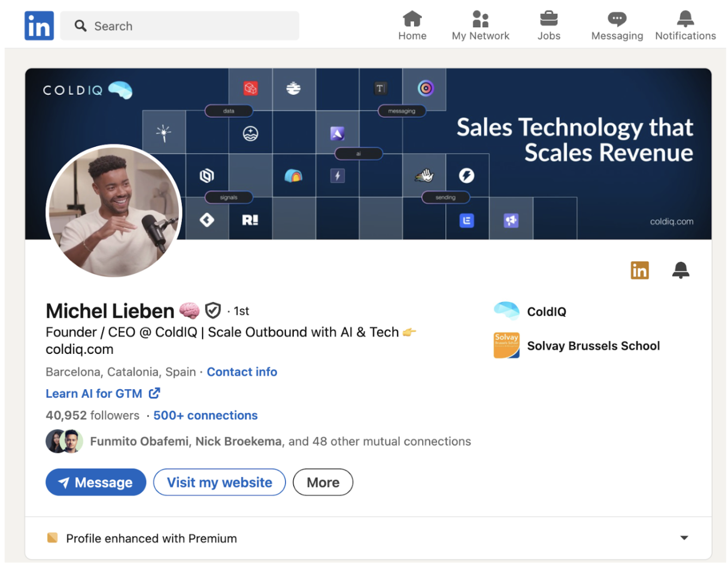The image size is (728, 567).
Task: Open the Solvay Brussels School link
Action: (x=593, y=346)
